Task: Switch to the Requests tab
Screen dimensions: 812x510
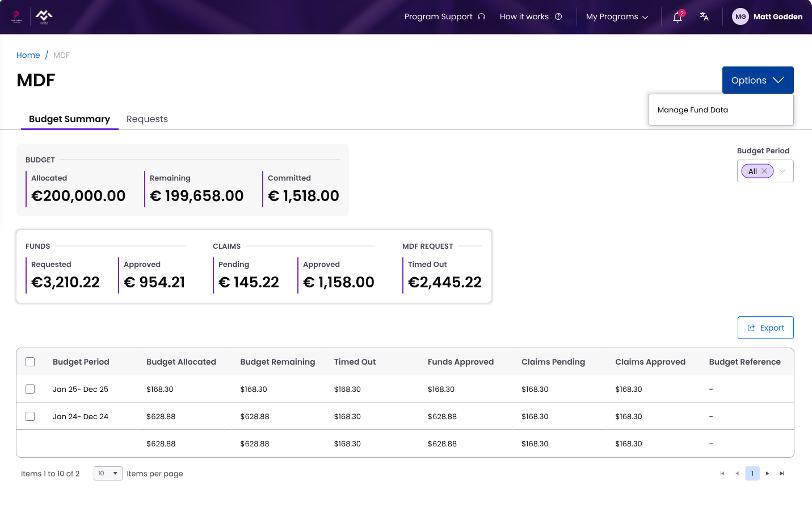Action: 147,119
